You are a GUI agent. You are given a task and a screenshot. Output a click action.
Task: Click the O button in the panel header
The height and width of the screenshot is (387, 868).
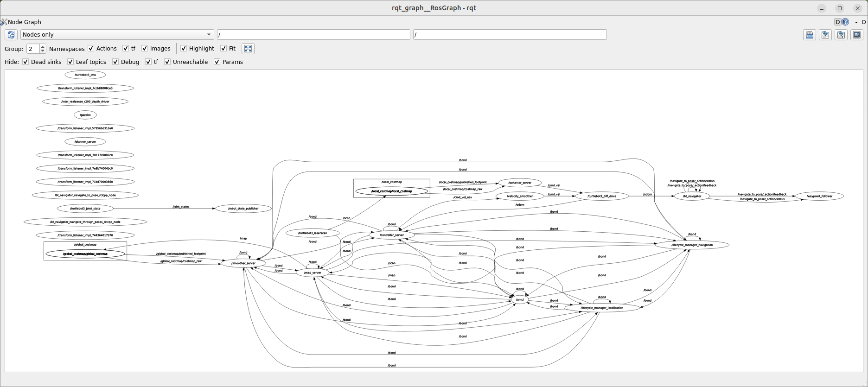tap(864, 22)
